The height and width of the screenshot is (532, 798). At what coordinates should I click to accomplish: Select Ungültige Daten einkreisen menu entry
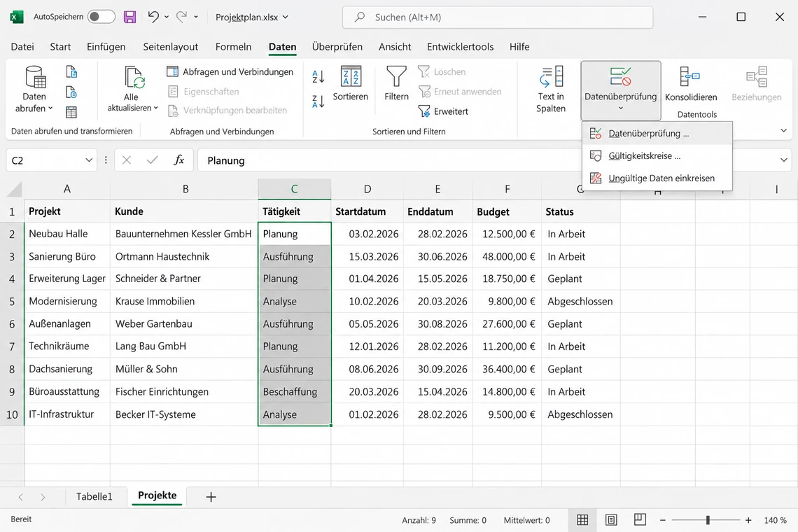[x=657, y=178]
